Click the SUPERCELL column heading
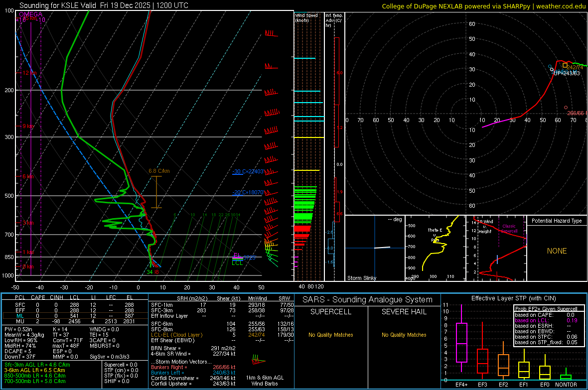The height and width of the screenshot is (390, 588). [x=331, y=312]
